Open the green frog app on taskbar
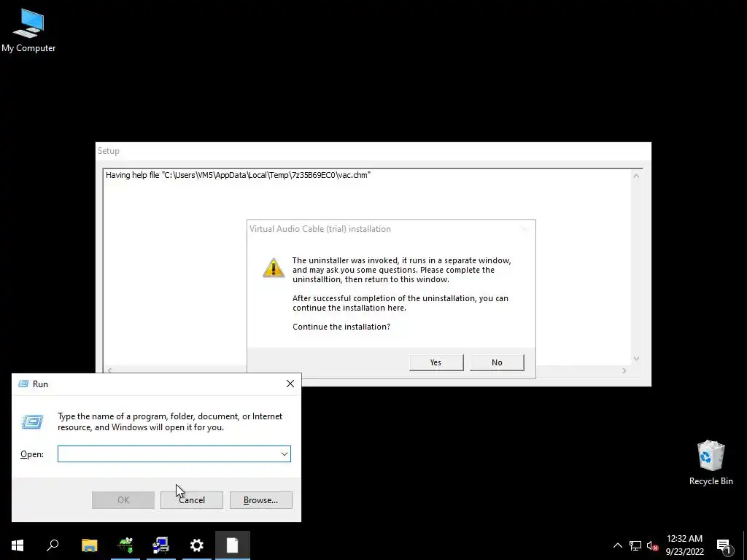747x560 pixels. (125, 545)
